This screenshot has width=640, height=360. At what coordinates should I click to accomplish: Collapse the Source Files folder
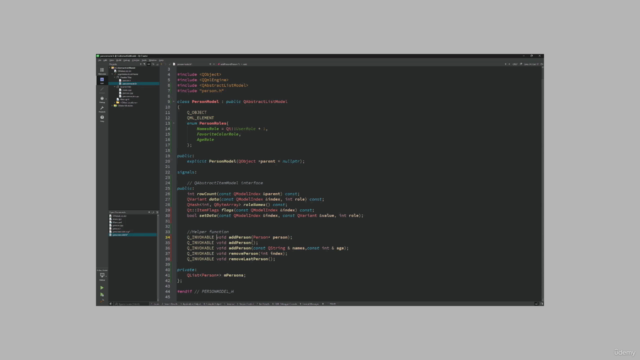115,87
